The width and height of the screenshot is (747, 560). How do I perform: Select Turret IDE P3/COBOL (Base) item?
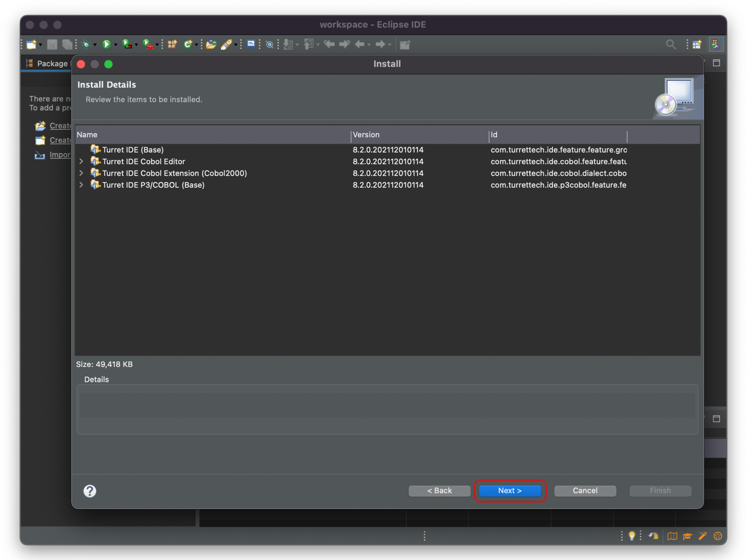154,185
